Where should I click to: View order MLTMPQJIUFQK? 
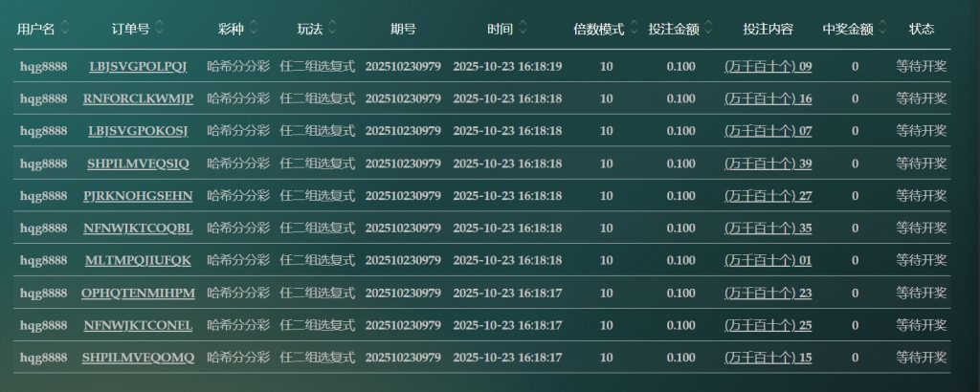[138, 260]
